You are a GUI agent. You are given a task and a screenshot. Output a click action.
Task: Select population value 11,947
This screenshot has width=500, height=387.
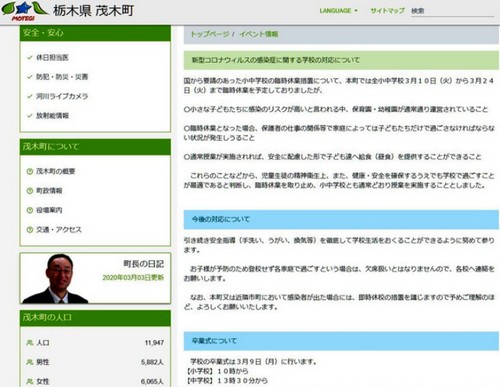[x=154, y=343]
